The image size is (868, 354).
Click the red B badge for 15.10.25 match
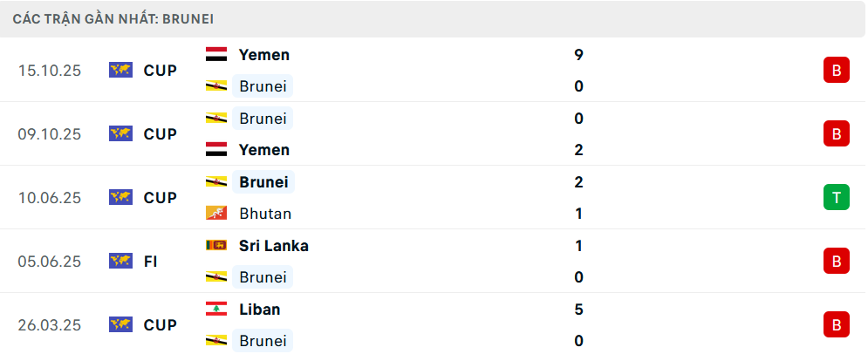pos(836,71)
